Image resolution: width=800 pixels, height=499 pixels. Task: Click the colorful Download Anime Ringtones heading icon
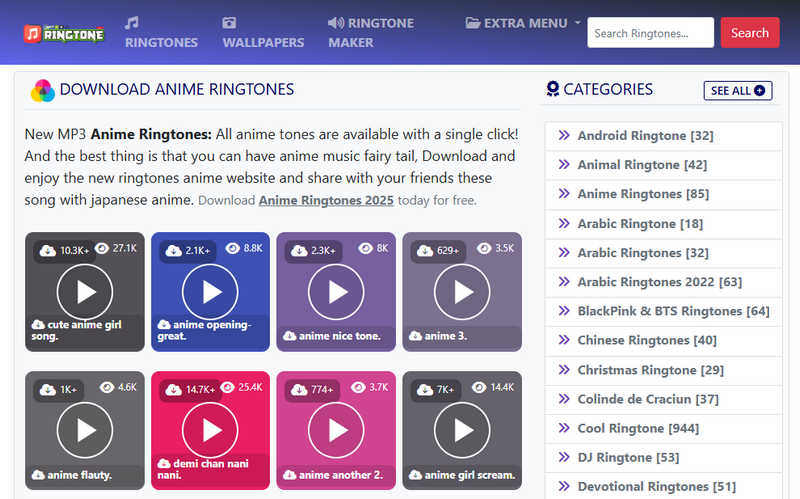(x=42, y=91)
